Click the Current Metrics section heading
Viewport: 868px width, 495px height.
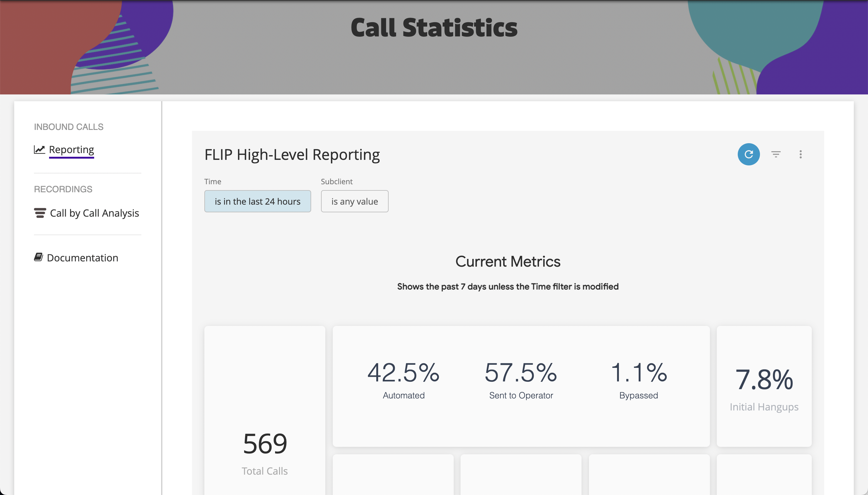coord(507,261)
